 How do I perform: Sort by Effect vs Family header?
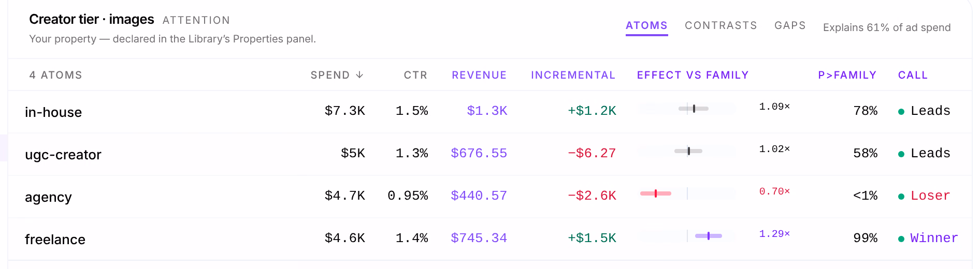[x=693, y=76]
